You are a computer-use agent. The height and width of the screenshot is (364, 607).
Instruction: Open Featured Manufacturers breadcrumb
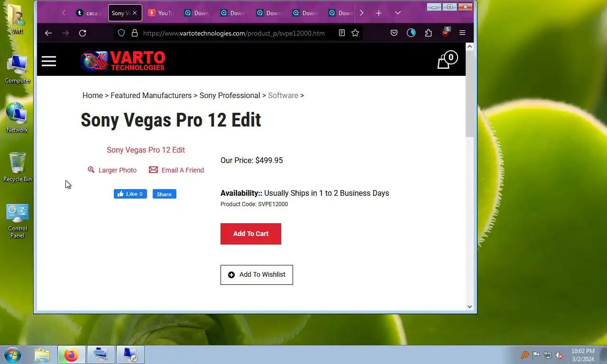[x=151, y=95]
